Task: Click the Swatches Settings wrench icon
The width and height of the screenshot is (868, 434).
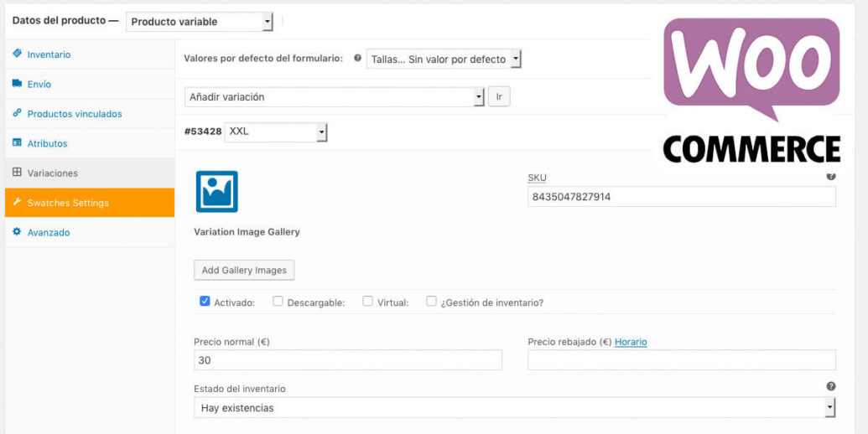Action: tap(17, 203)
